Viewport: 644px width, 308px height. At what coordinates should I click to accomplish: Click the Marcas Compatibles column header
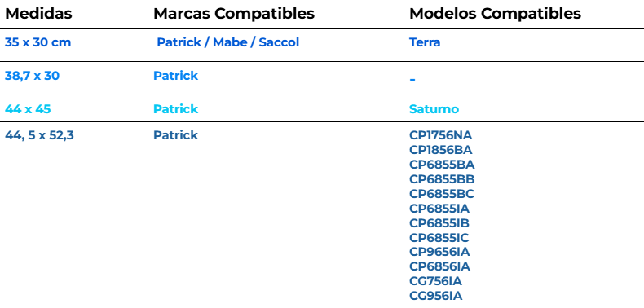point(234,14)
